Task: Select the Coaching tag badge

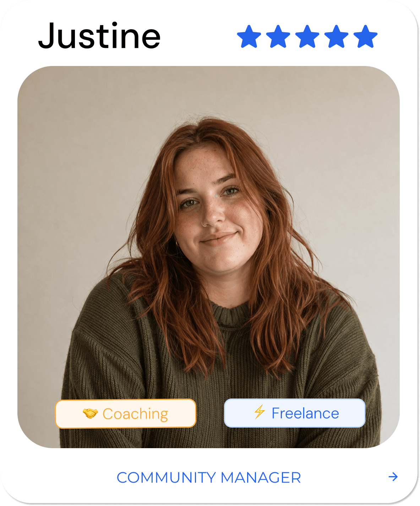Action: [x=126, y=413]
